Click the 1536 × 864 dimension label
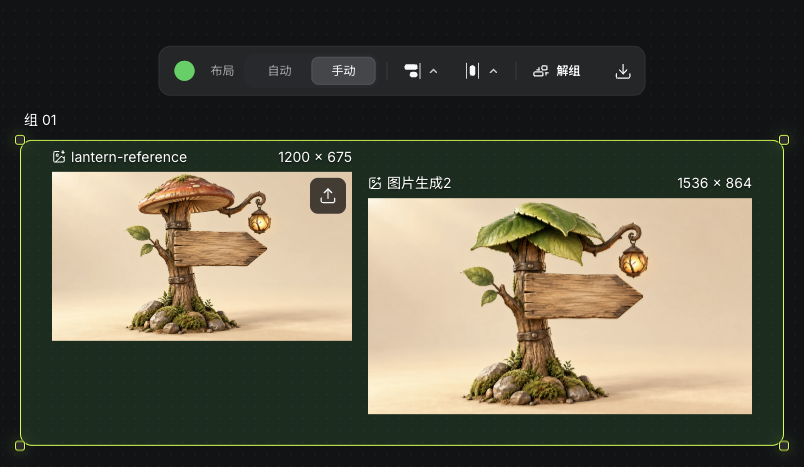This screenshot has width=804, height=467. 714,183
